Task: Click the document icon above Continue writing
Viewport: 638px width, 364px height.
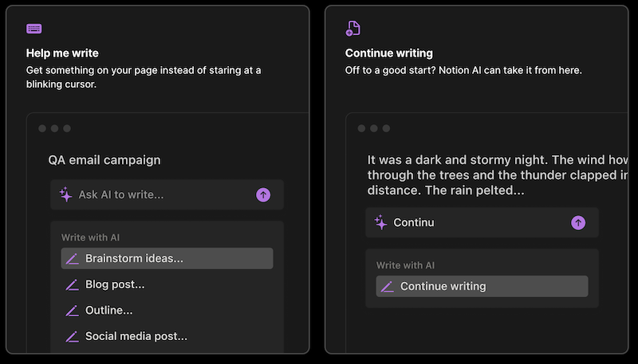Action: [x=352, y=29]
